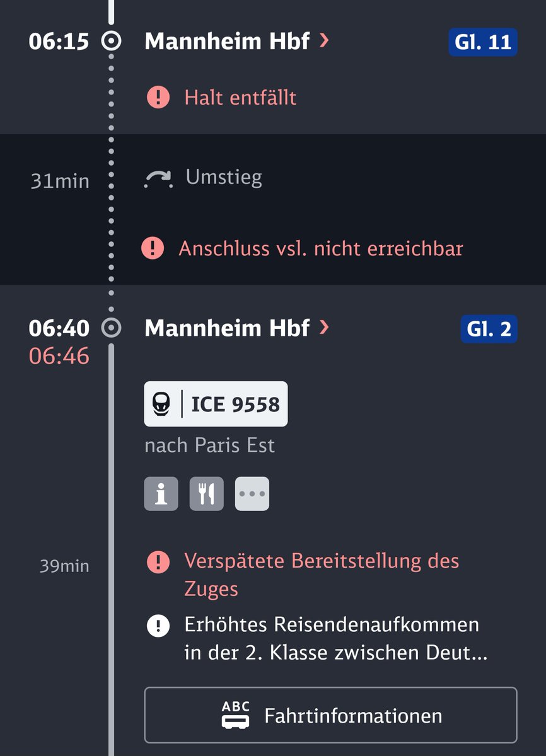Tap the Gl. 2 platform badge
Viewport: 546px width, 756px height.
click(x=489, y=329)
